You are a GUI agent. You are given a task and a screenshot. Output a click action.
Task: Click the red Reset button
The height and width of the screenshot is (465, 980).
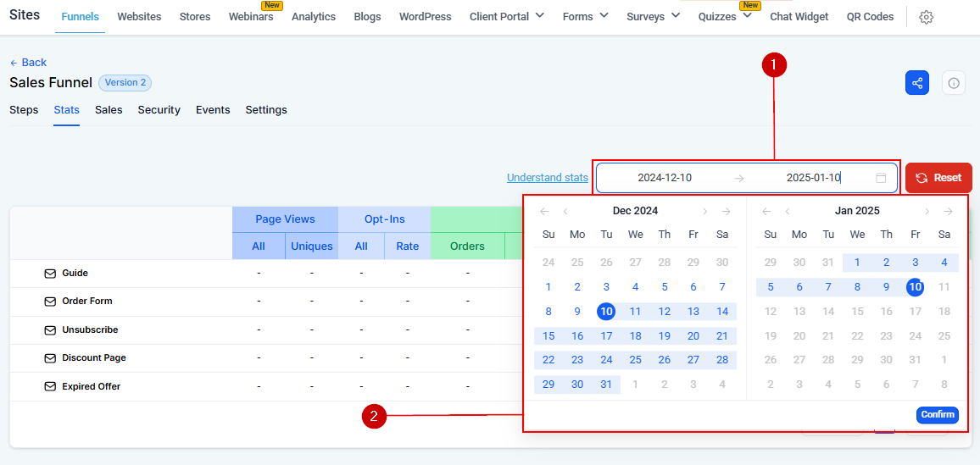938,178
